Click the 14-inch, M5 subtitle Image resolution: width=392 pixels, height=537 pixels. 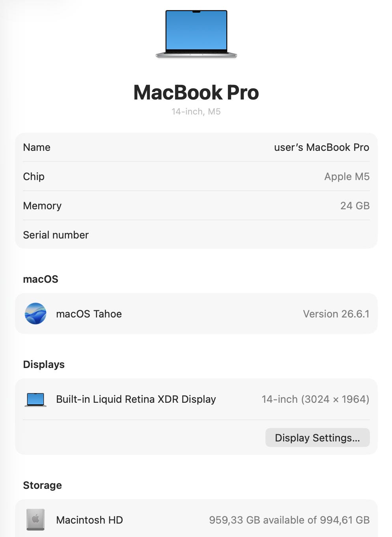point(196,111)
